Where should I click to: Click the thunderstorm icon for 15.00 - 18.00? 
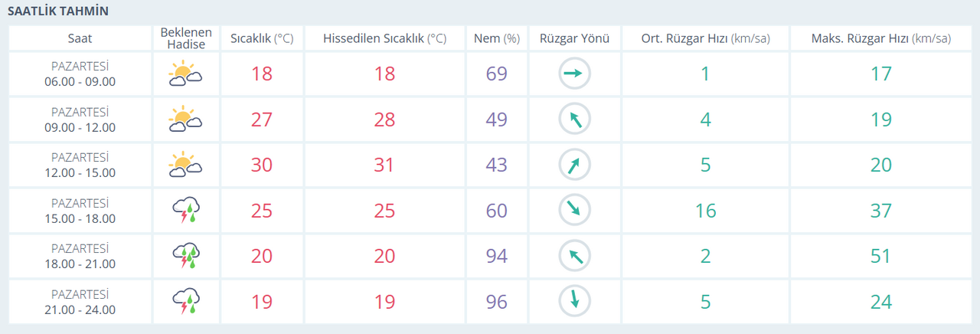tap(185, 210)
